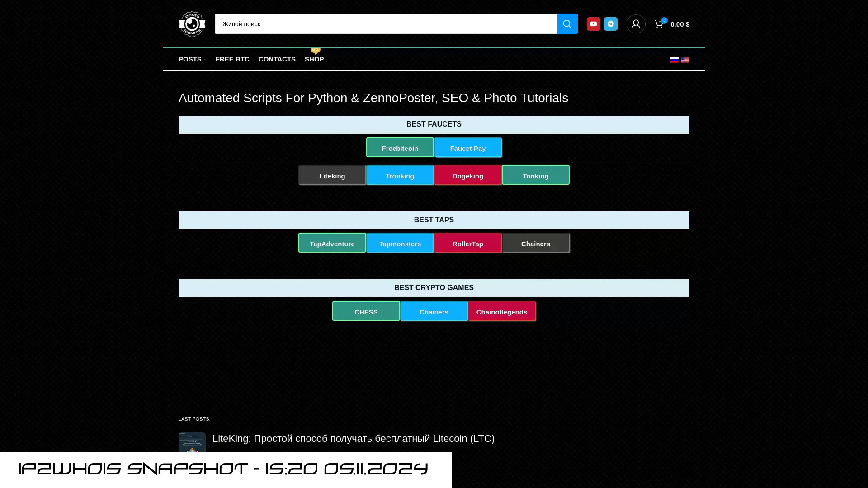
Task: Click the Chainoflegends crypto game link
Action: pos(501,312)
